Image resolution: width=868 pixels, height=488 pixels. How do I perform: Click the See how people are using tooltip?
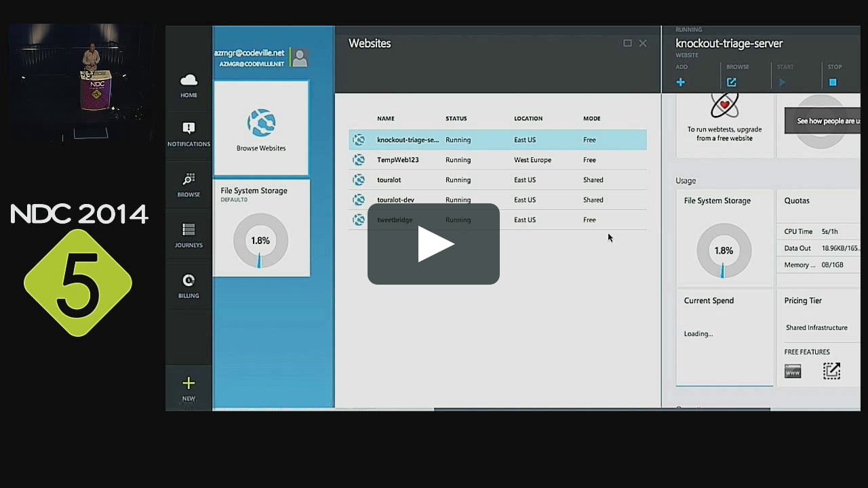click(x=823, y=121)
